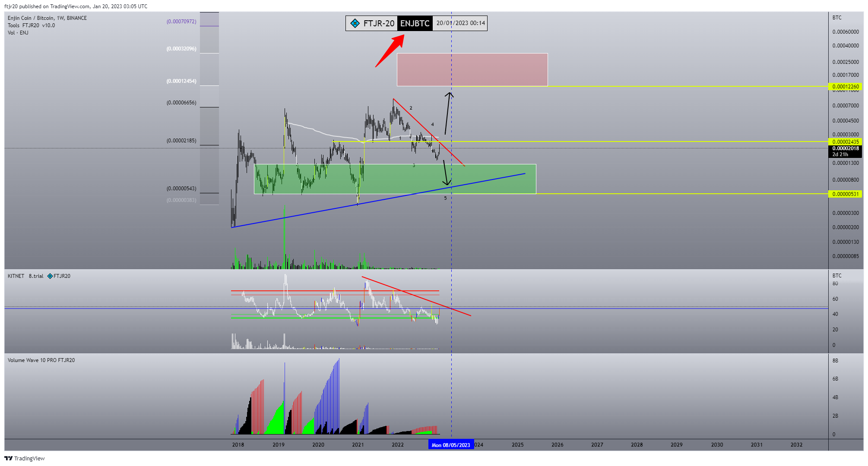868x466 pixels.
Task: Click the 20/01/2023 00:14 timestamp label
Action: click(x=460, y=23)
